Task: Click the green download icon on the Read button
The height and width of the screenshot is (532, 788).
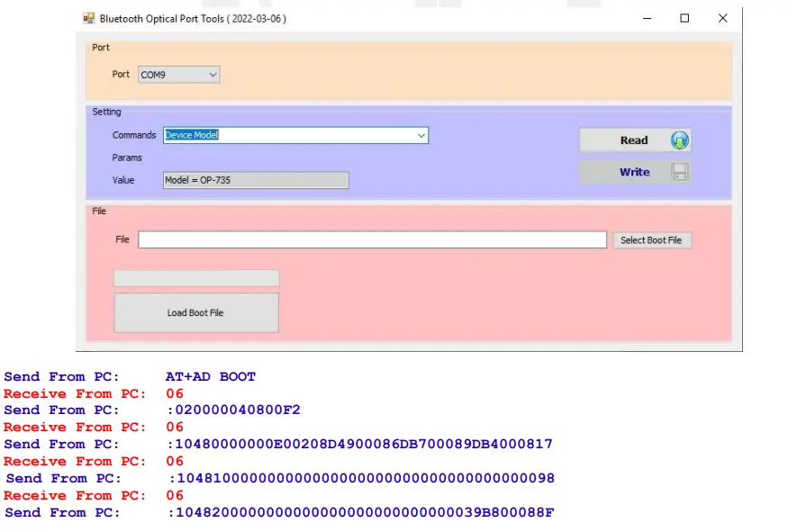Action: 679,140
